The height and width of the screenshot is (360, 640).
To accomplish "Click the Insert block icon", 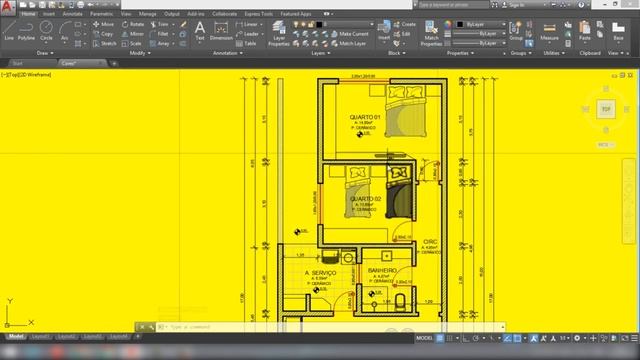I will pos(384,31).
